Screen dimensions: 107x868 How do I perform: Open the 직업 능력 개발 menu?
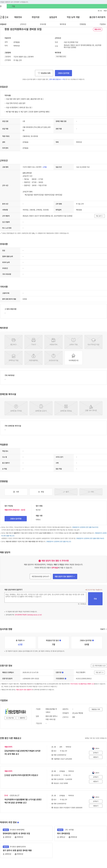73,17
